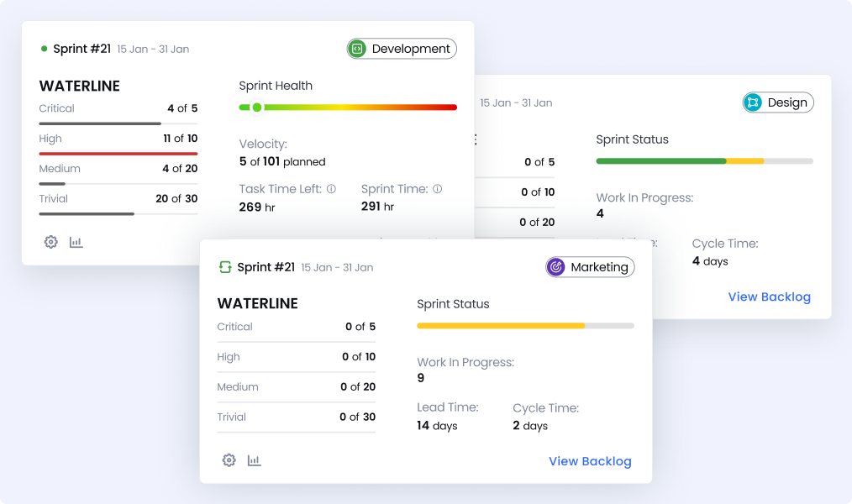Select the Development team badge
The width and height of the screenshot is (852, 504).
(x=402, y=49)
